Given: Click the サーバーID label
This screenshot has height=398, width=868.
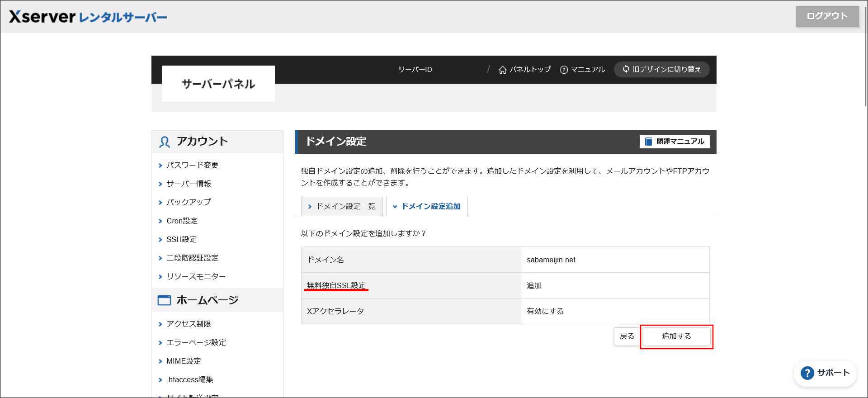Looking at the screenshot, I should pos(415,69).
